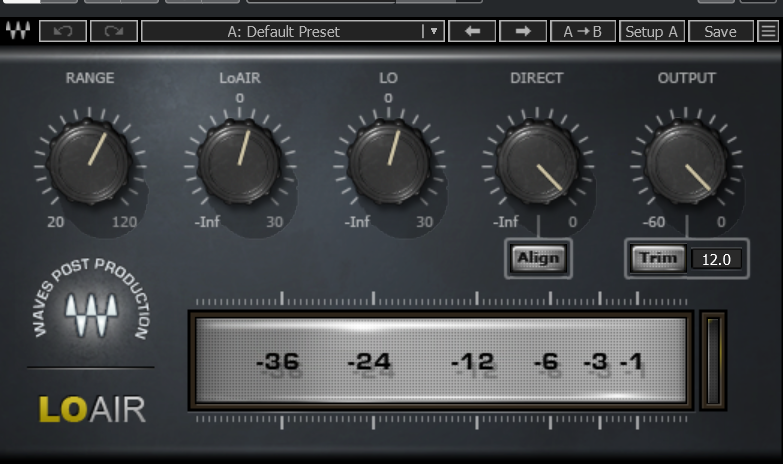Click the output level meter display
The image size is (783, 464).
click(x=441, y=360)
